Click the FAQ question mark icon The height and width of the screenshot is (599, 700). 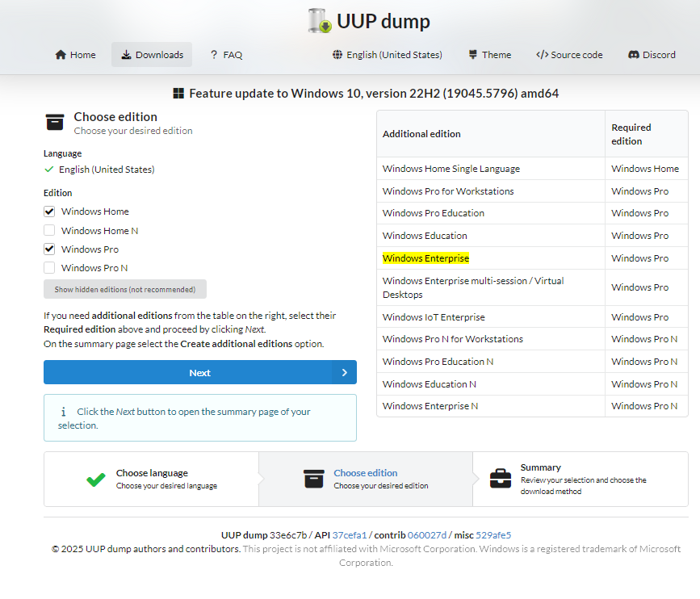tap(214, 54)
